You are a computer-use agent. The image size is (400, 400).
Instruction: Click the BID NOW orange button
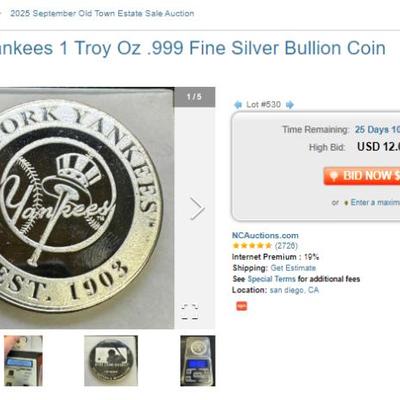click(x=362, y=176)
